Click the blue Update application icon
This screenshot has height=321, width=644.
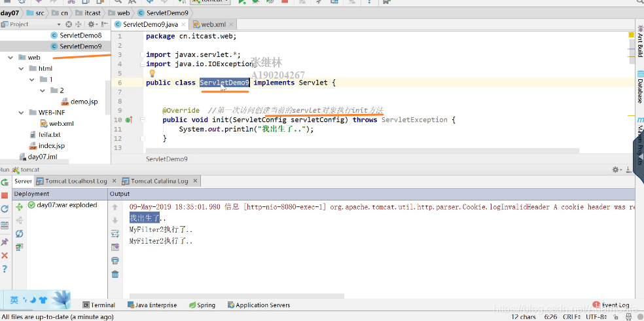[5, 209]
